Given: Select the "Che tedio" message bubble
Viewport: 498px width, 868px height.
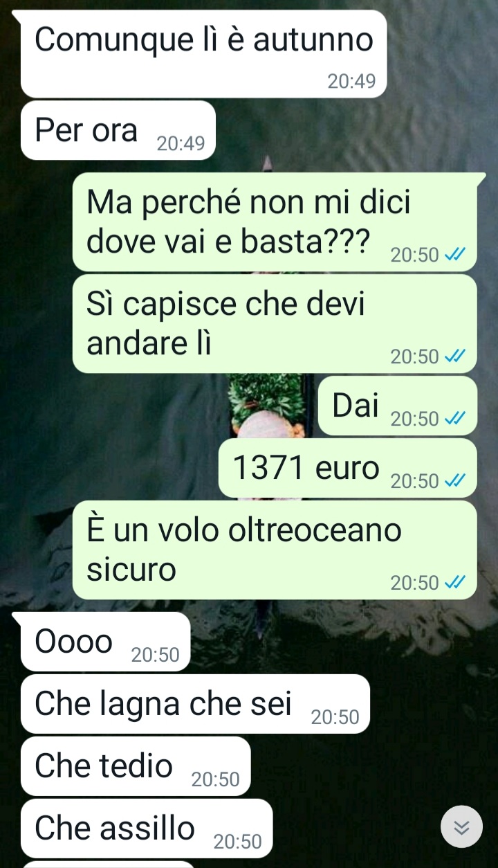Looking at the screenshot, I should [136, 766].
